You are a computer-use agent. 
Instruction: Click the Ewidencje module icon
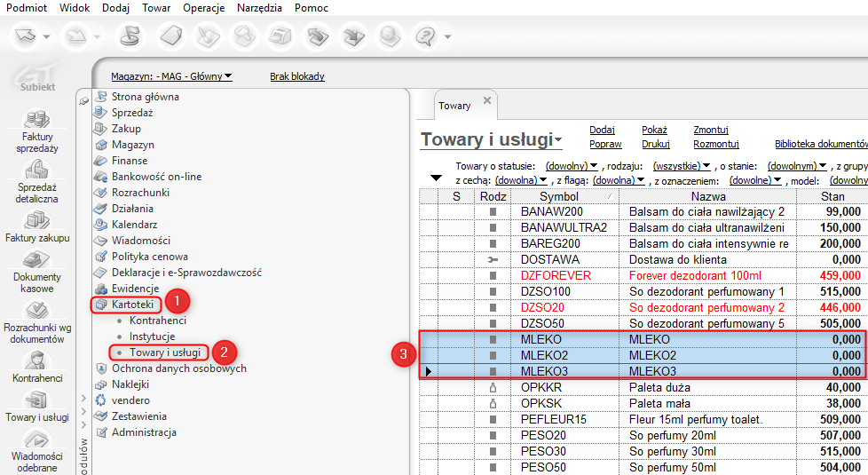pyautogui.click(x=100, y=289)
